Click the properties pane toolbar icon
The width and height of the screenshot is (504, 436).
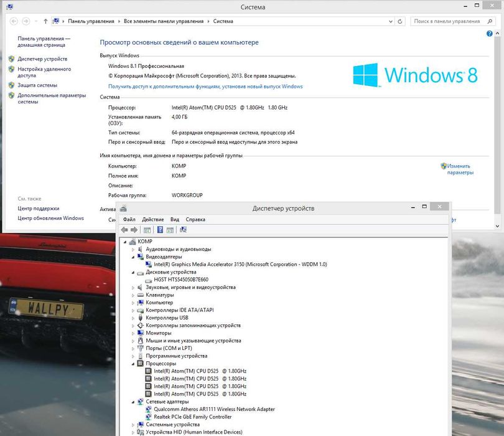170,230
